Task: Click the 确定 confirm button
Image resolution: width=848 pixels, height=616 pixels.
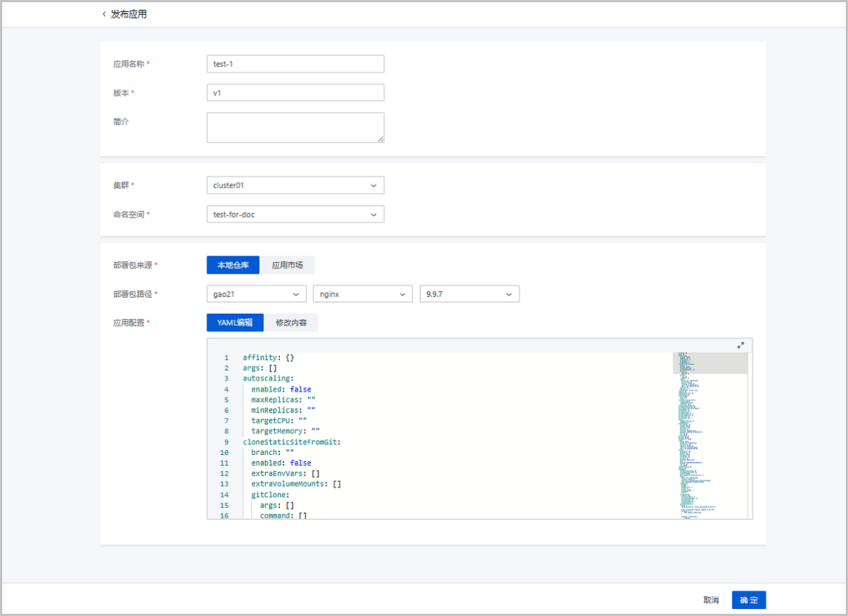Action: (x=748, y=600)
